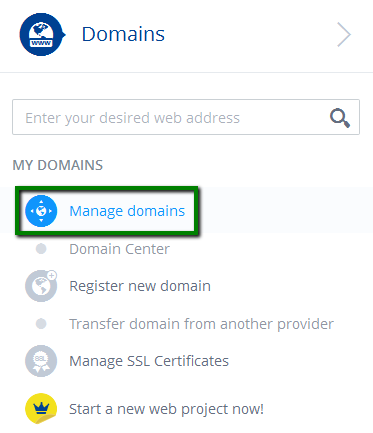The width and height of the screenshot is (373, 433).
Task: Click the Domains heading title
Action: (123, 34)
